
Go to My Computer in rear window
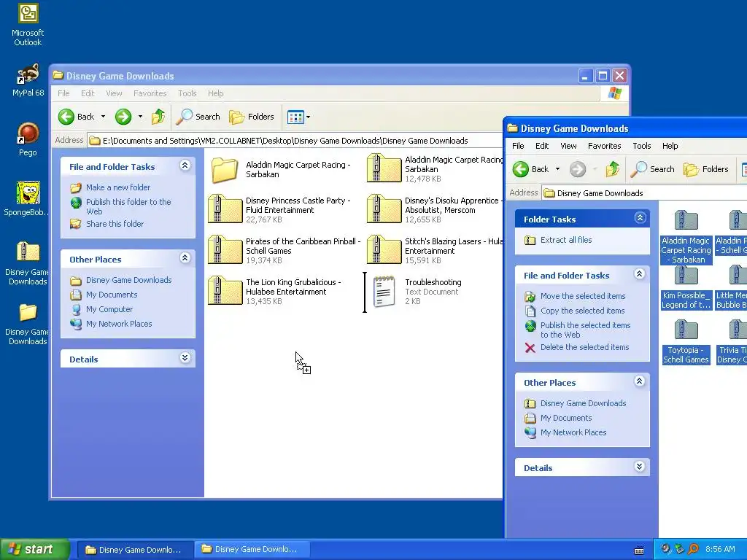point(109,309)
